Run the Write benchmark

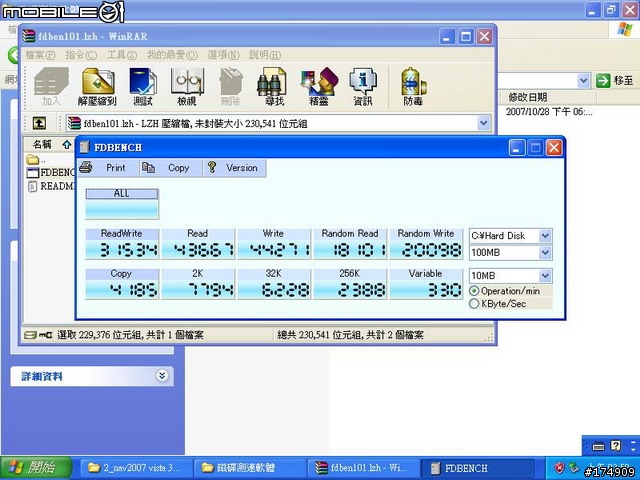273,244
